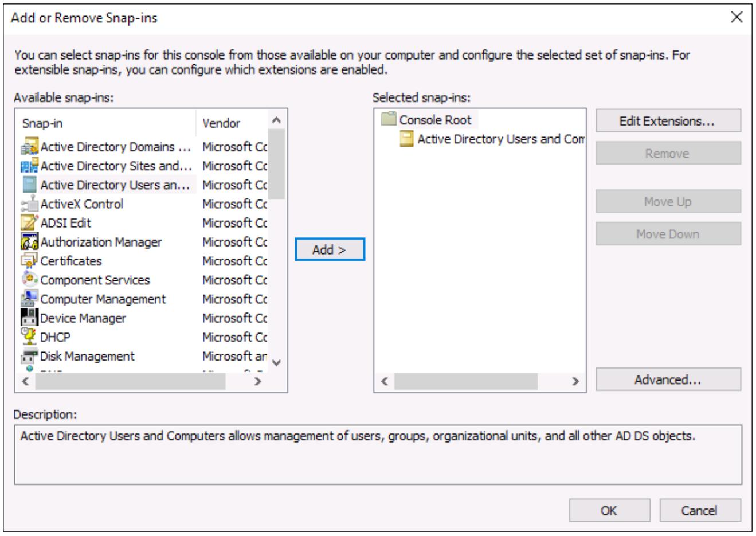The width and height of the screenshot is (756, 536).
Task: Click the Computer Management icon
Action: click(29, 299)
